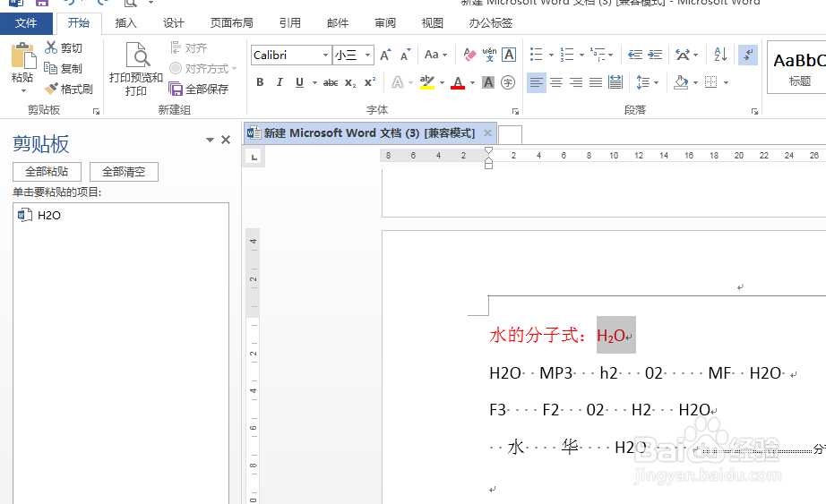
Task: Switch to the 设计 (Design) tab
Action: click(173, 23)
